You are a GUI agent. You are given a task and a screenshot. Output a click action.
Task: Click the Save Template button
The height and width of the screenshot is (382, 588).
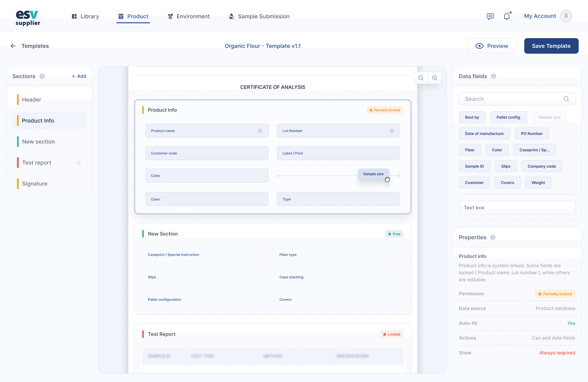tap(551, 46)
